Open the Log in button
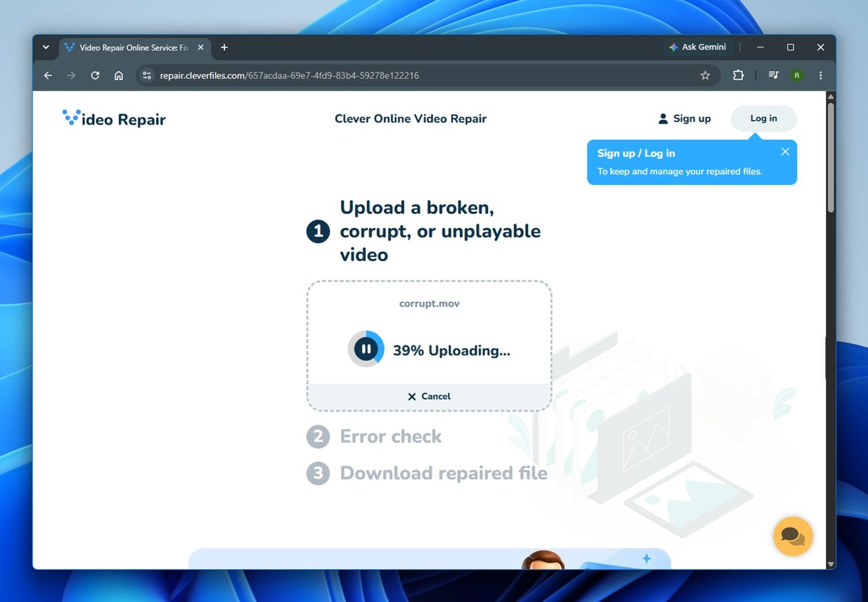 [x=764, y=119]
